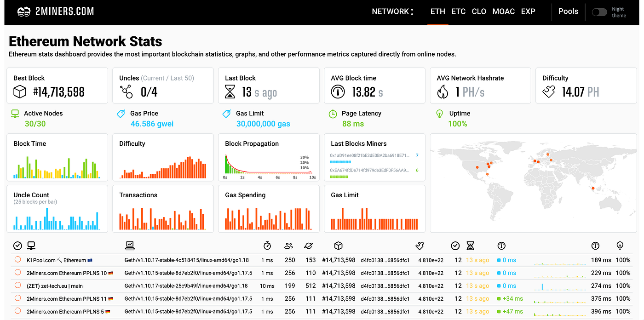Click the 2MINERS.COM site name
The image size is (644, 320).
pyautogui.click(x=64, y=11)
